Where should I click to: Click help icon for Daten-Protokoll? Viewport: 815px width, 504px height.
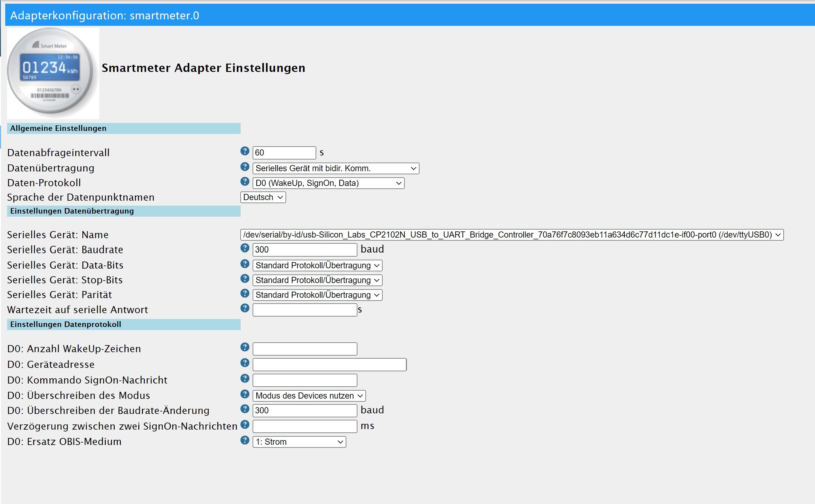point(245,181)
